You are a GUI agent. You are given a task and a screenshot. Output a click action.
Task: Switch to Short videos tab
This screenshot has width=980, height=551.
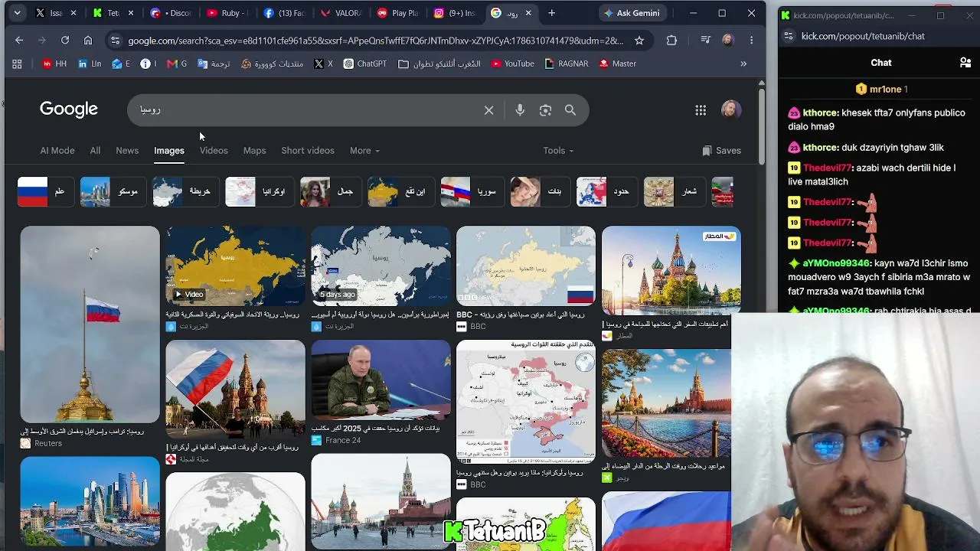(308, 151)
